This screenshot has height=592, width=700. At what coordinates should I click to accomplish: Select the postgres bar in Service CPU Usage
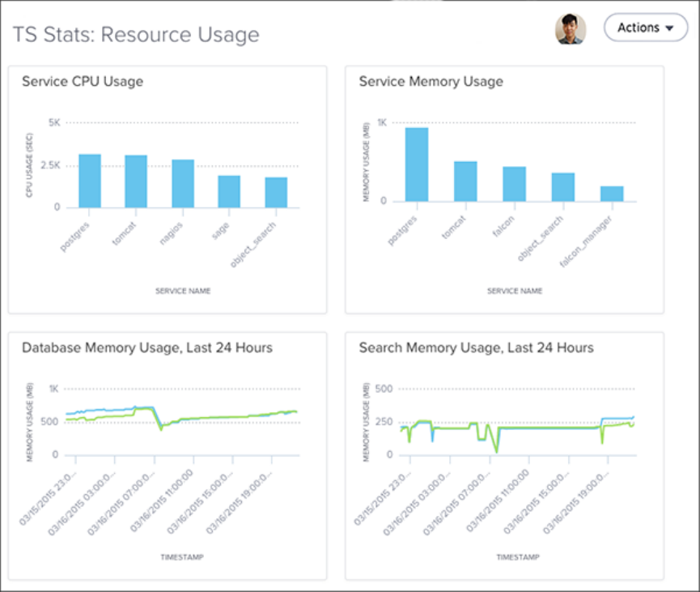(90, 181)
